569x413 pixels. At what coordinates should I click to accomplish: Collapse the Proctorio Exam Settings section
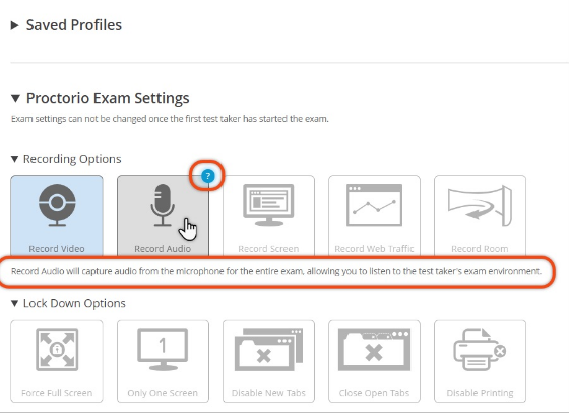point(15,98)
